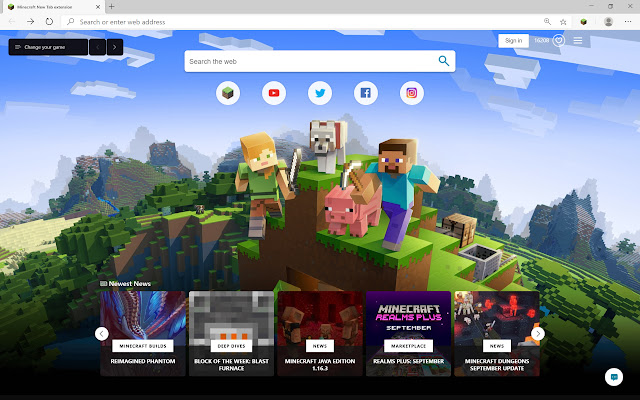Open the YouTube shortcut icon

pos(274,93)
